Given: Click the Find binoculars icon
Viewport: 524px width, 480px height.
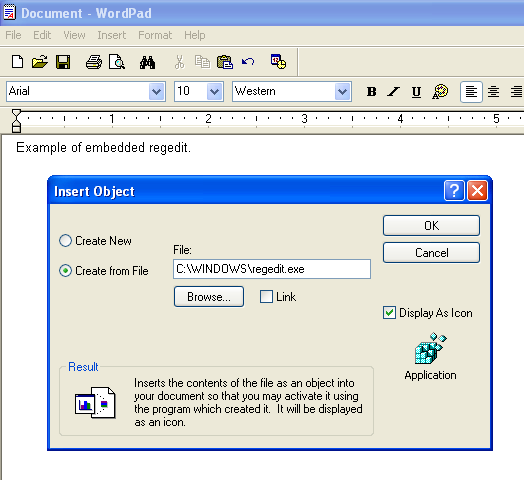Looking at the screenshot, I should click(147, 62).
